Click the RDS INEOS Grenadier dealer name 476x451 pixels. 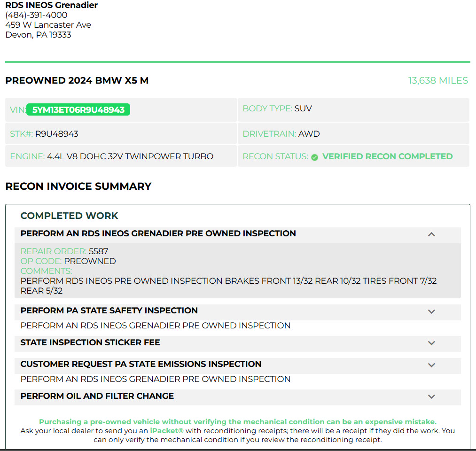point(52,5)
